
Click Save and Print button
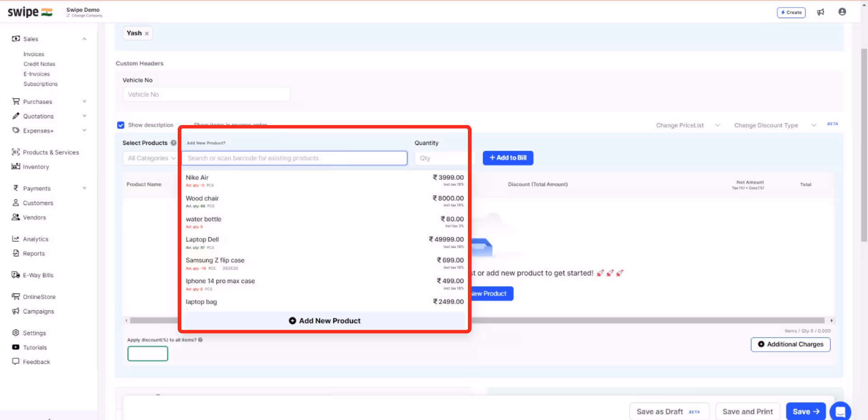click(748, 411)
